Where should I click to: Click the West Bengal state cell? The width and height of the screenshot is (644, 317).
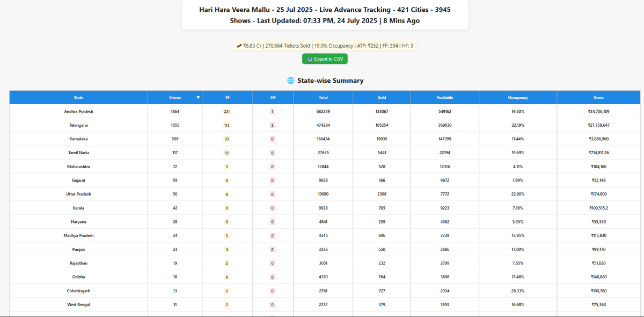tap(79, 304)
